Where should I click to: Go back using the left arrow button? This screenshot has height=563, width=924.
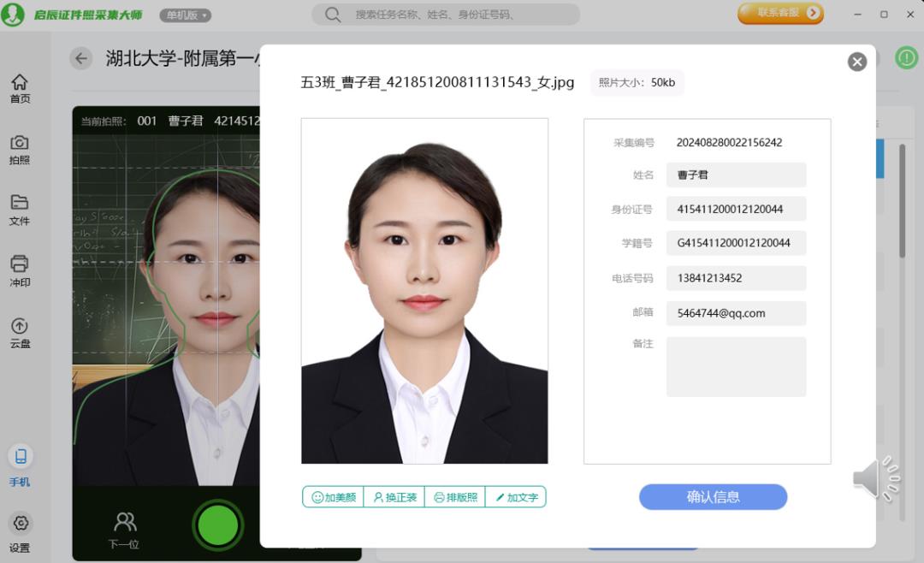[81, 58]
